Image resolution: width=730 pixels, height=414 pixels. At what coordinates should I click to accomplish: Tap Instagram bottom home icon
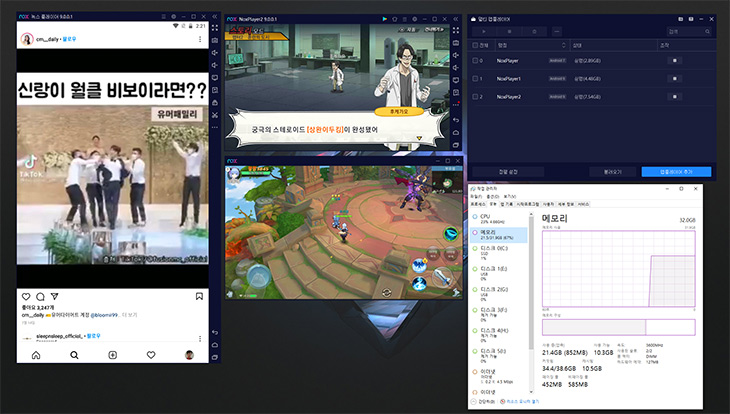[36, 355]
